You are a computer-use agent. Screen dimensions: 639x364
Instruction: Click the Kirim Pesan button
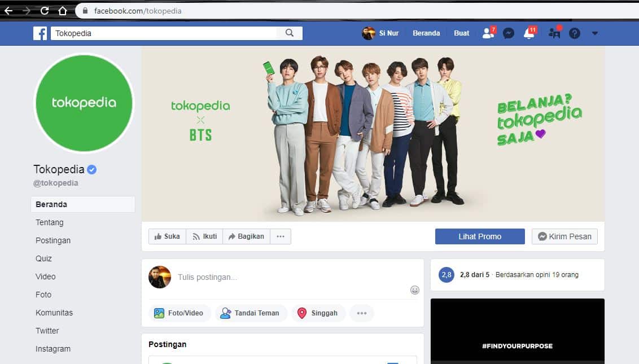tap(564, 236)
